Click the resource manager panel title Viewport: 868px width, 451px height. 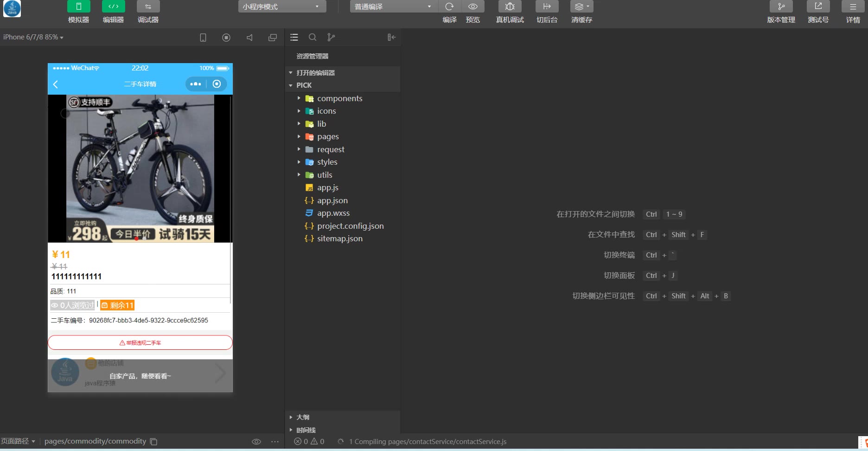[x=313, y=56]
